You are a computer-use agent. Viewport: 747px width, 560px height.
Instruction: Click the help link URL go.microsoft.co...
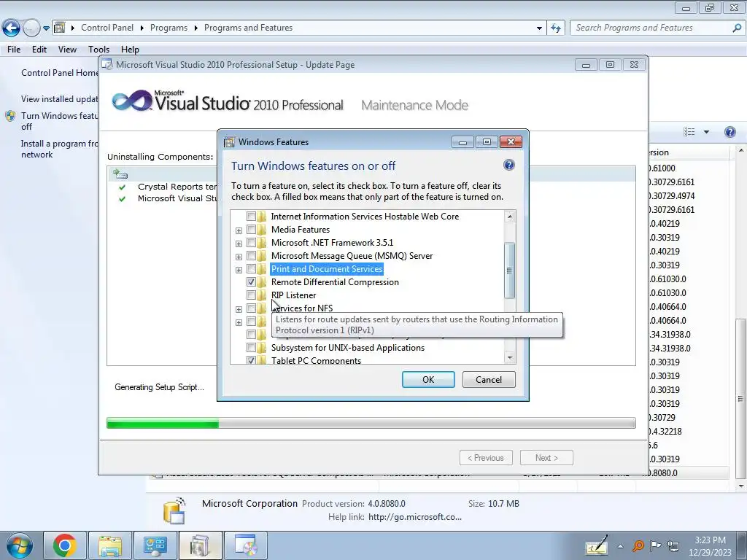415,517
